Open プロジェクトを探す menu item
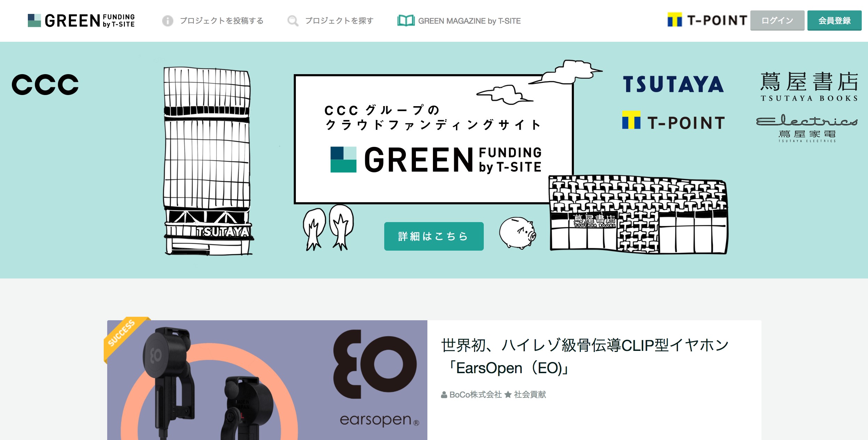 [339, 21]
